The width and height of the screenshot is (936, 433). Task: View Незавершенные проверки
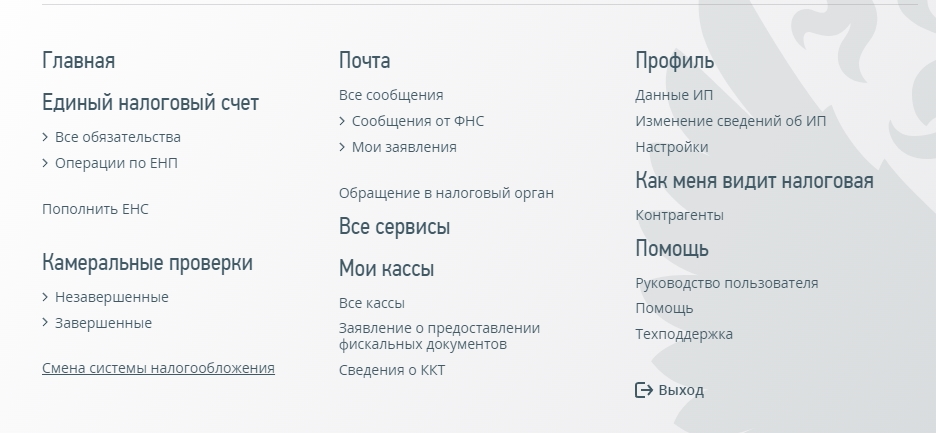[112, 297]
